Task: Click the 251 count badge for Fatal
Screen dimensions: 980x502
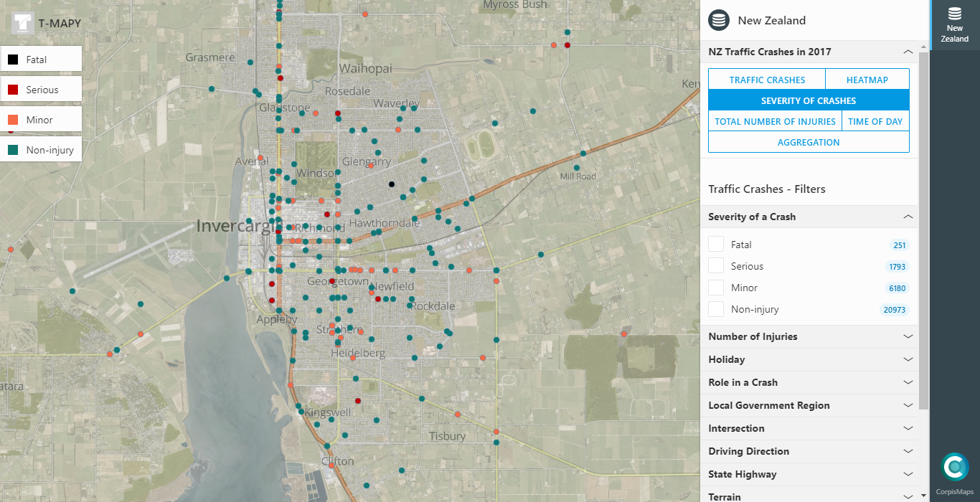Action: tap(899, 245)
